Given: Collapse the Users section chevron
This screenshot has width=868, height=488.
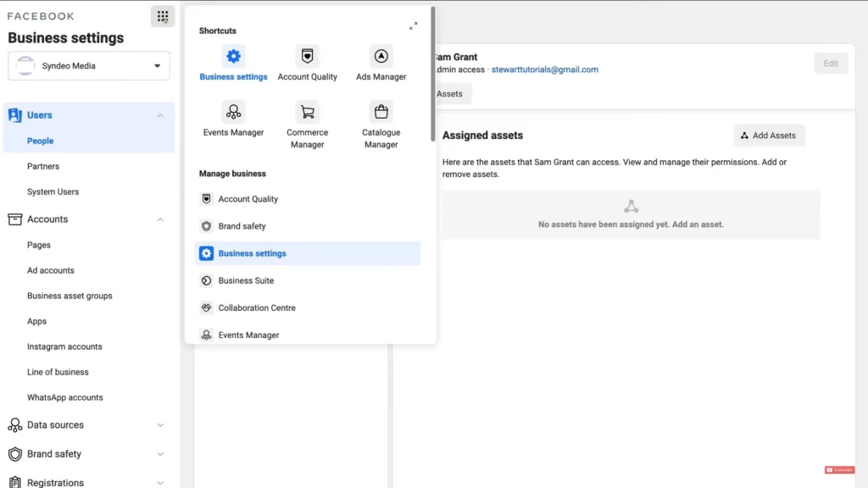Looking at the screenshot, I should tap(160, 115).
